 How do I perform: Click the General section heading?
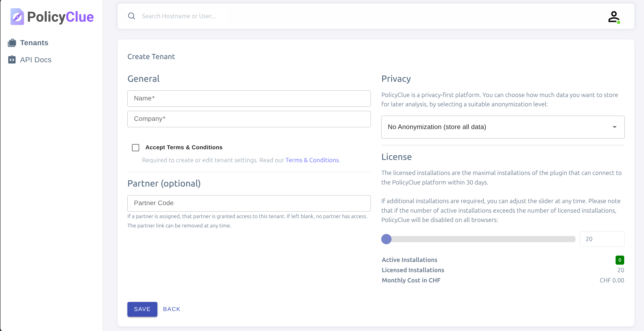(x=144, y=79)
